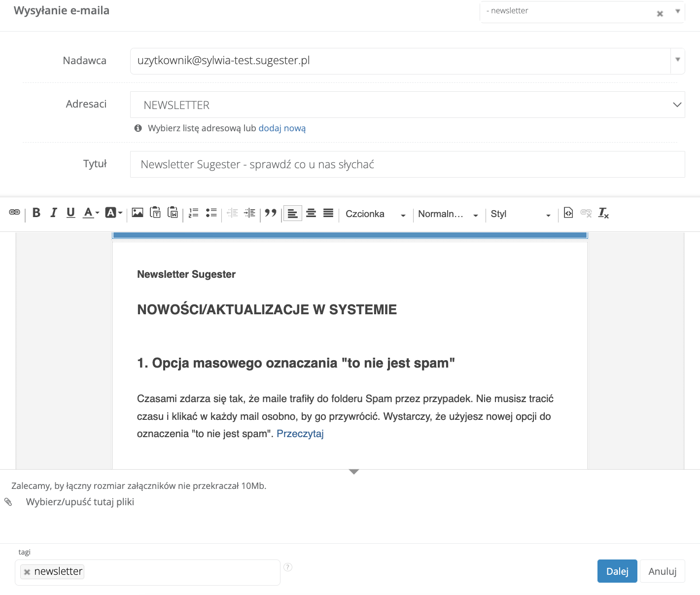Image resolution: width=700 pixels, height=595 pixels.
Task: Open the Czcionka font dropdown
Action: [375, 214]
